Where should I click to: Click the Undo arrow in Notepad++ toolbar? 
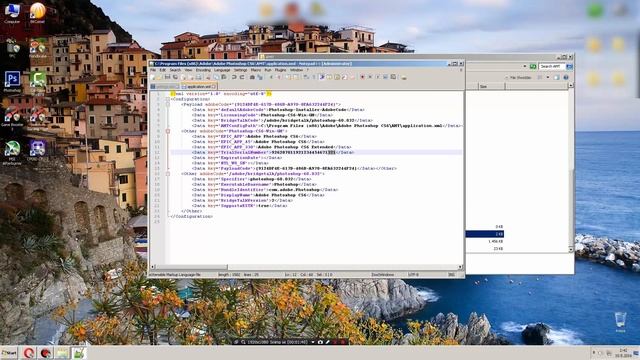pos(234,77)
